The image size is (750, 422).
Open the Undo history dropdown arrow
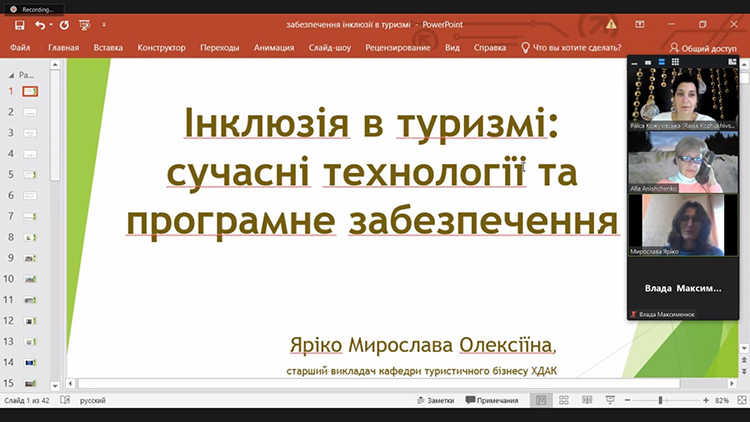click(51, 25)
